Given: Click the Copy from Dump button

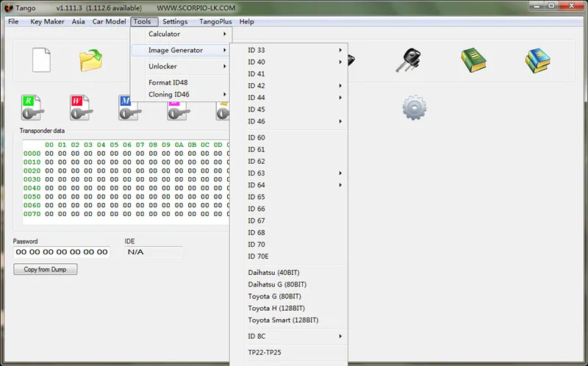Looking at the screenshot, I should tap(46, 269).
